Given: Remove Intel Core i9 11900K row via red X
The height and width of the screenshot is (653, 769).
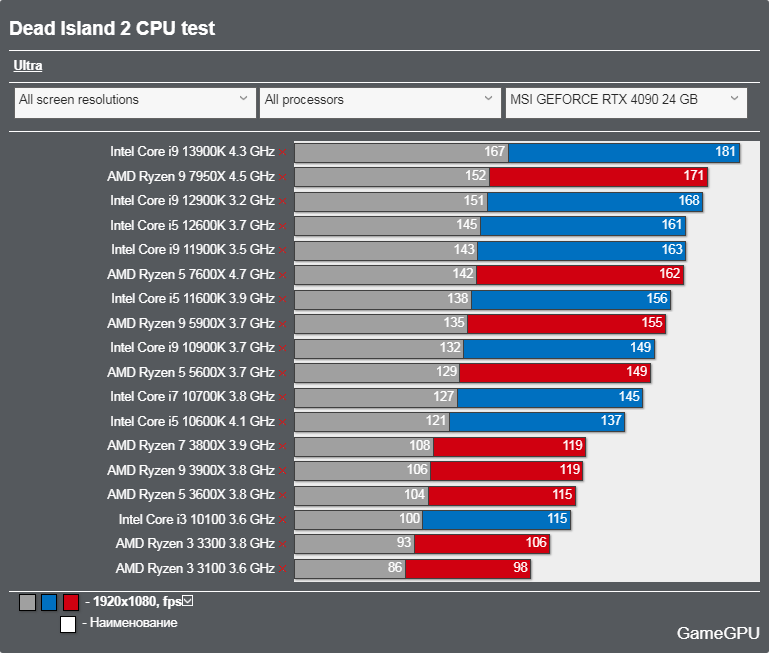Looking at the screenshot, I should (x=282, y=250).
